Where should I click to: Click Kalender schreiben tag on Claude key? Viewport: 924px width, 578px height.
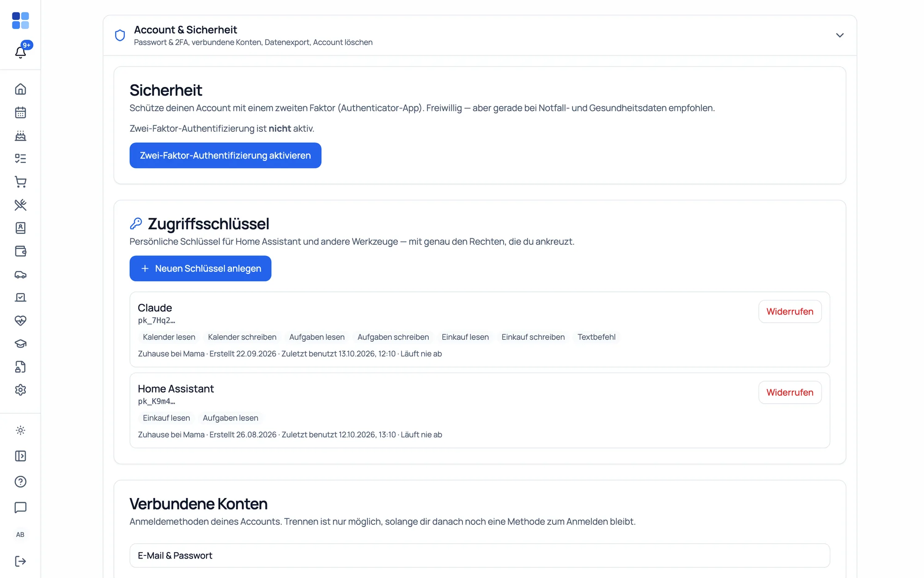point(242,337)
